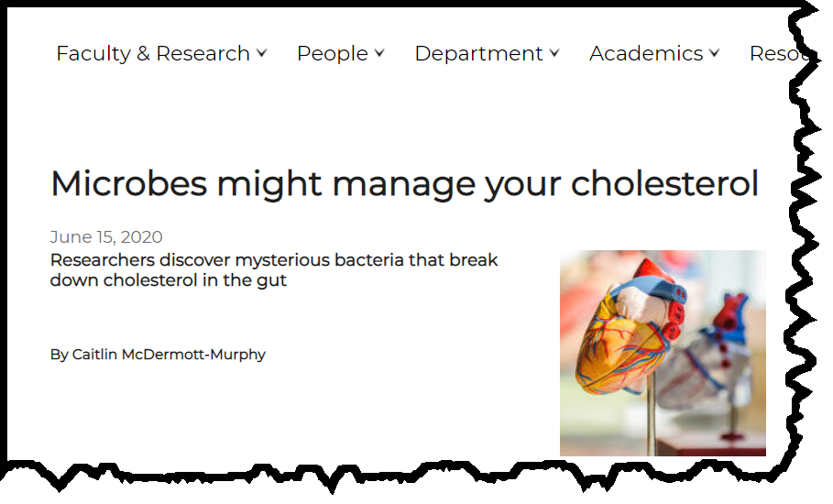Click the article subtitle about mysterious bacteria

pos(274,269)
